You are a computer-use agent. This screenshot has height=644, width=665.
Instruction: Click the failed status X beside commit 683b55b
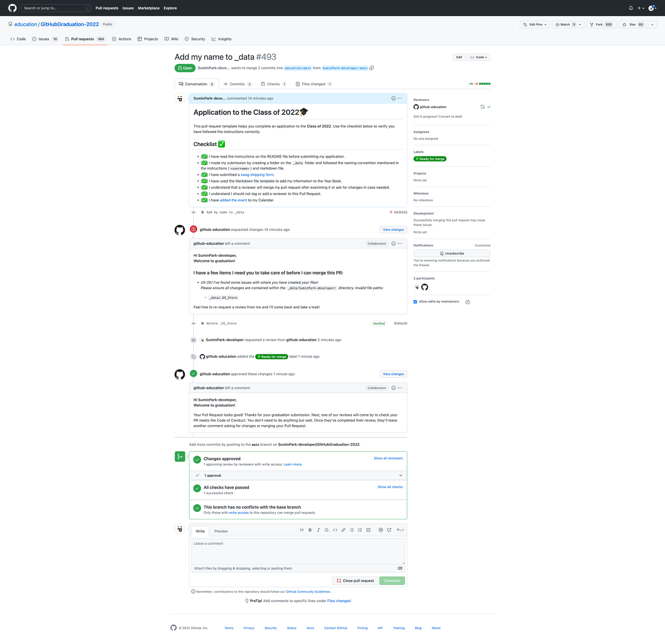[x=391, y=212]
